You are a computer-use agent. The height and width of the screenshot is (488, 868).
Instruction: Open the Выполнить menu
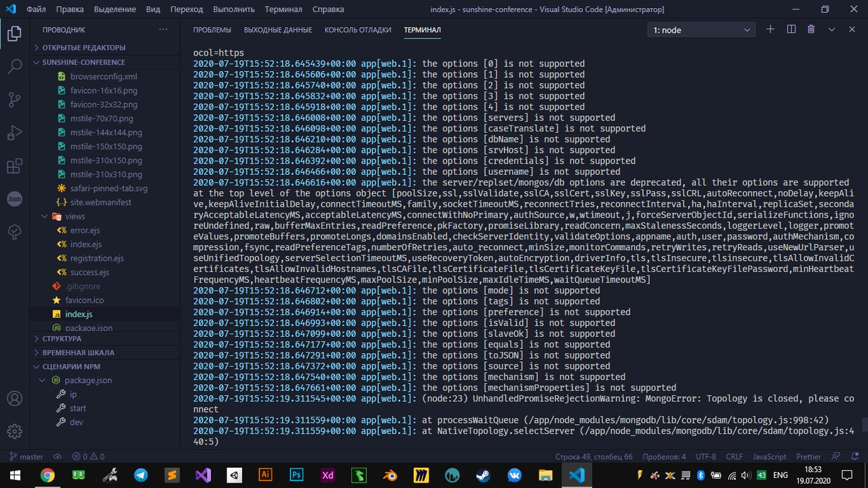pyautogui.click(x=234, y=9)
